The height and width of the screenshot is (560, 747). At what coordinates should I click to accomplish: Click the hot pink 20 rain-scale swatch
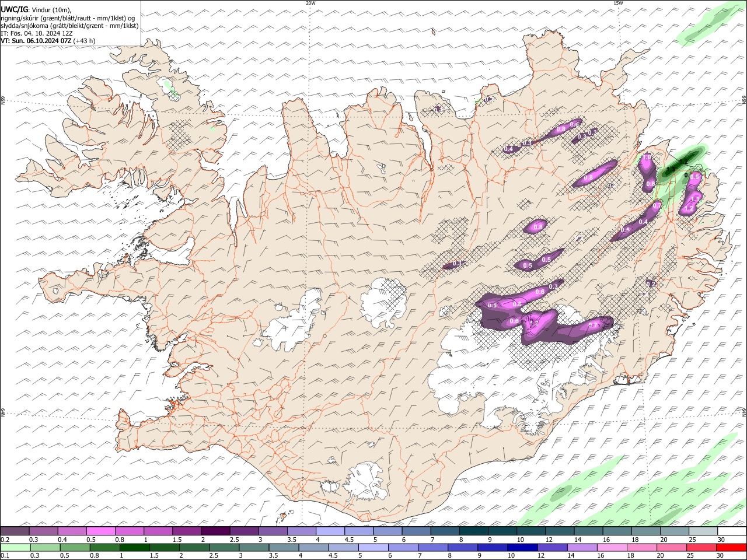pos(672,547)
